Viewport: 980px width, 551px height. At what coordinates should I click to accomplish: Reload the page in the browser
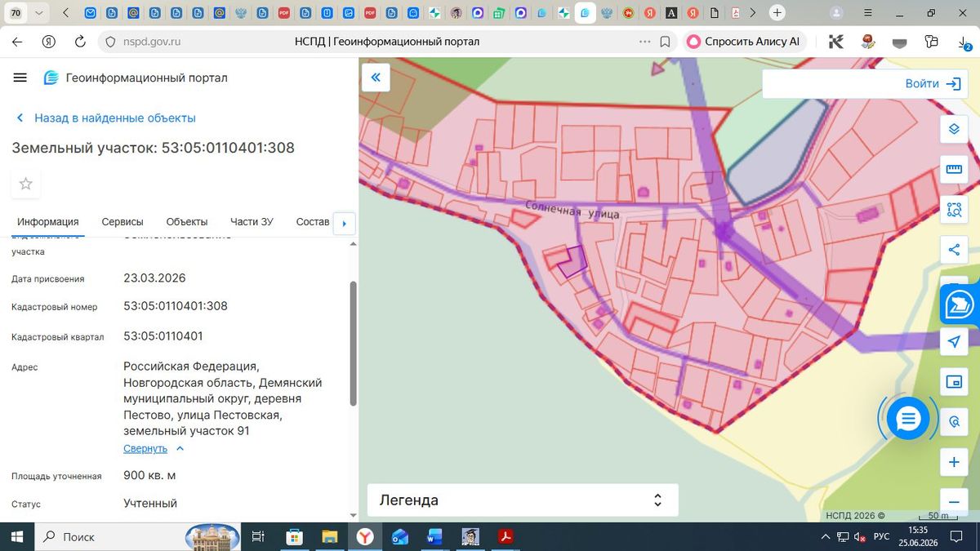(80, 42)
